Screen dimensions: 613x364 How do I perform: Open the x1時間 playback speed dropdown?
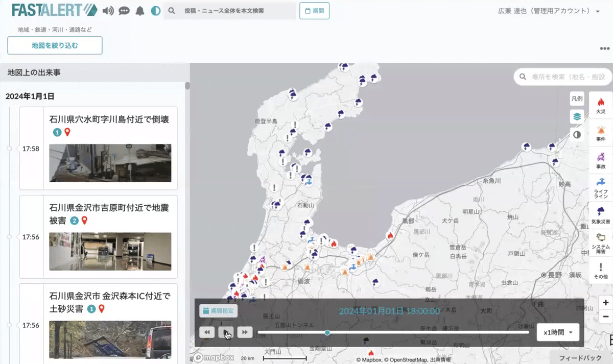[558, 332]
